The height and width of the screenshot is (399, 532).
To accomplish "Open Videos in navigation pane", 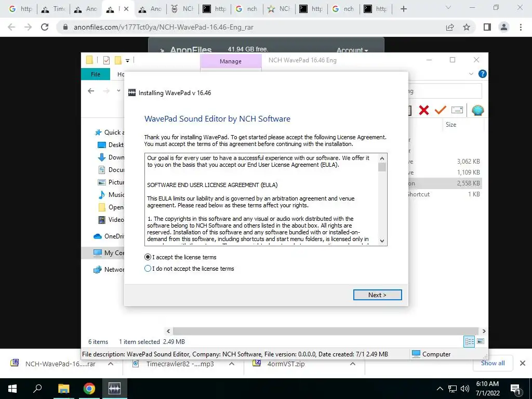I will point(111,220).
